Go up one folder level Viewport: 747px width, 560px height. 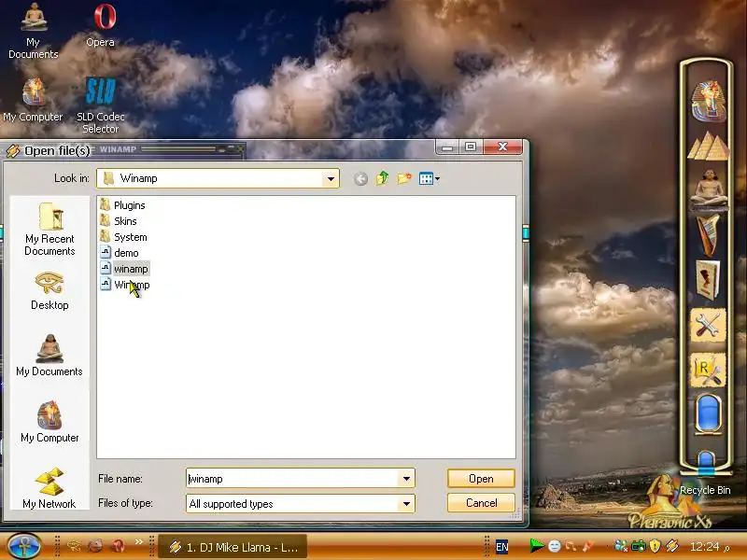[382, 178]
